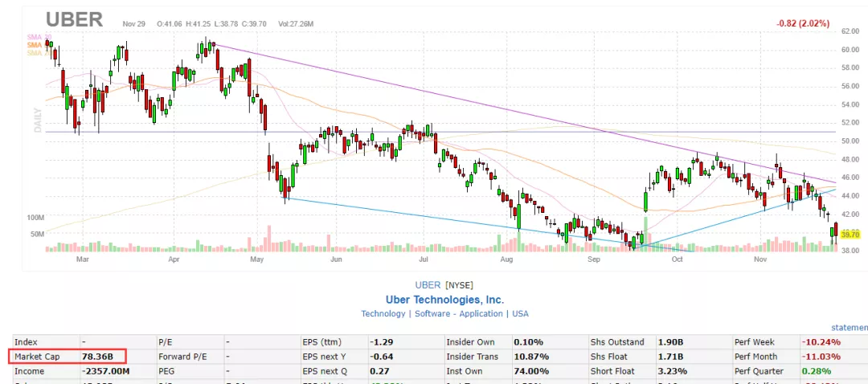Click the Index row label

click(24, 342)
